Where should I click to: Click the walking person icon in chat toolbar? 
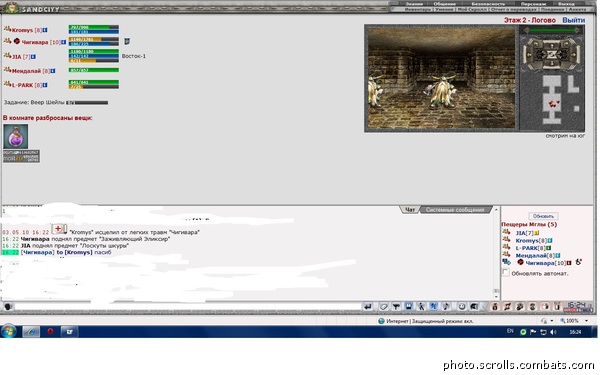point(421,307)
